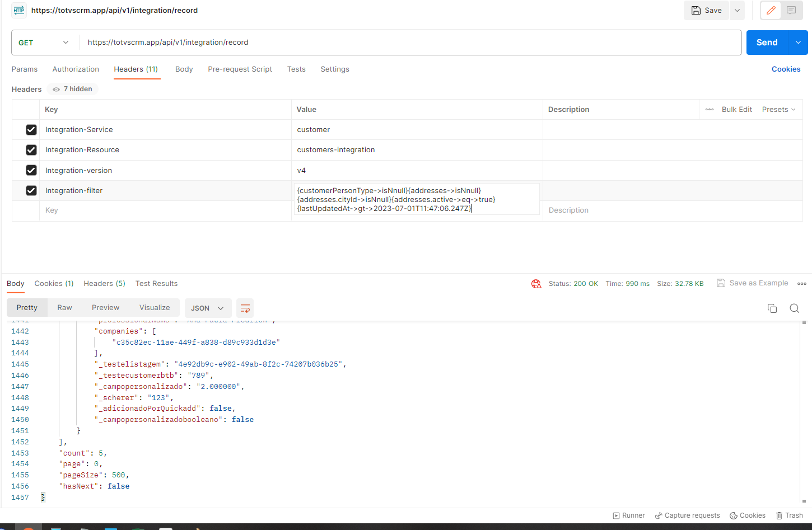The height and width of the screenshot is (530, 812).
Task: Click the Integration-filter value text box
Action: click(417, 199)
